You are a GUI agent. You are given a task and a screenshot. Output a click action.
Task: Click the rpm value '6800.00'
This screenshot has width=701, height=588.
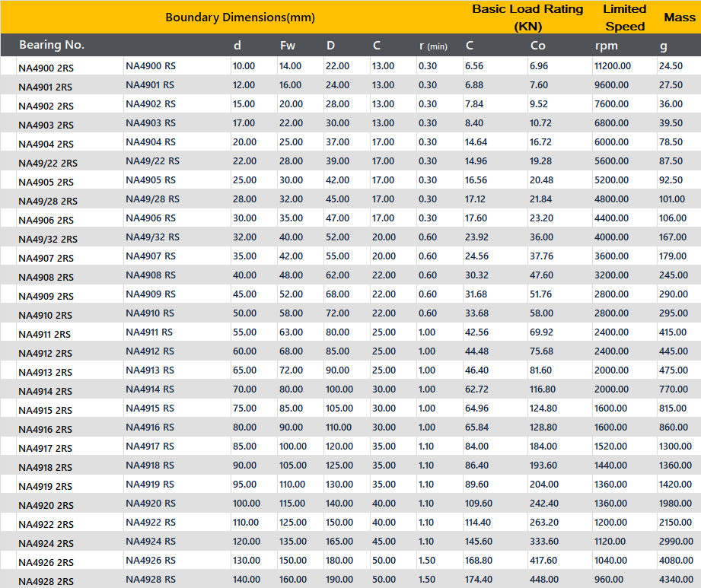611,123
